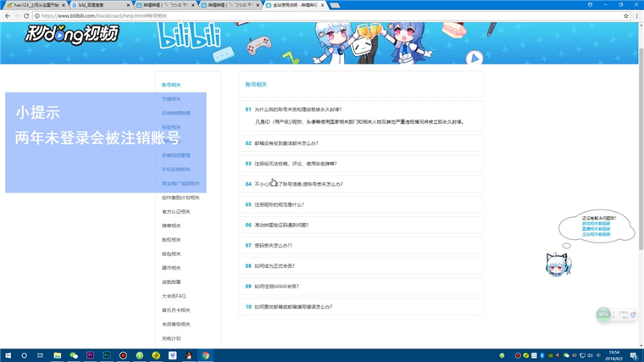
Task: Expand question 07 about lost password
Action: pyautogui.click(x=361, y=245)
